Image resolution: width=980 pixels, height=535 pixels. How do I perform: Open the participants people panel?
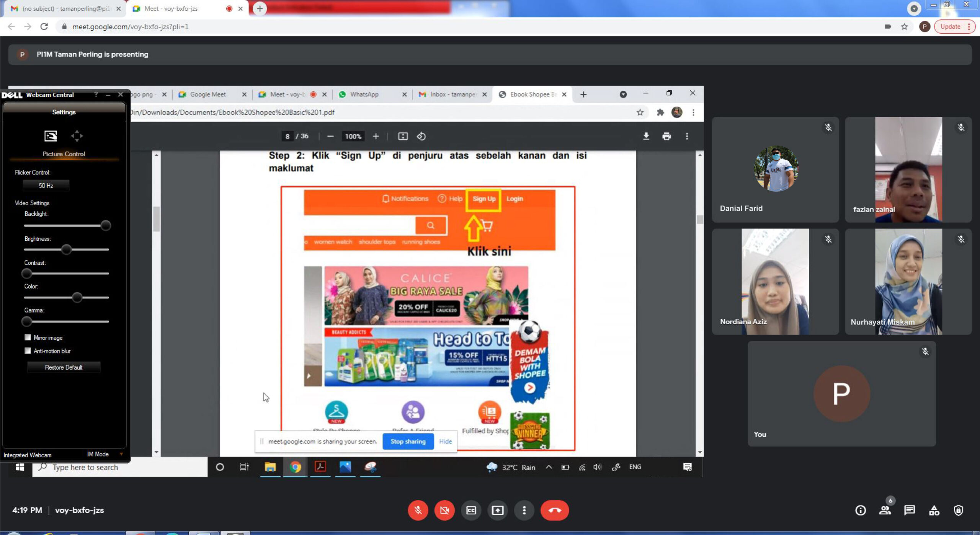(885, 510)
